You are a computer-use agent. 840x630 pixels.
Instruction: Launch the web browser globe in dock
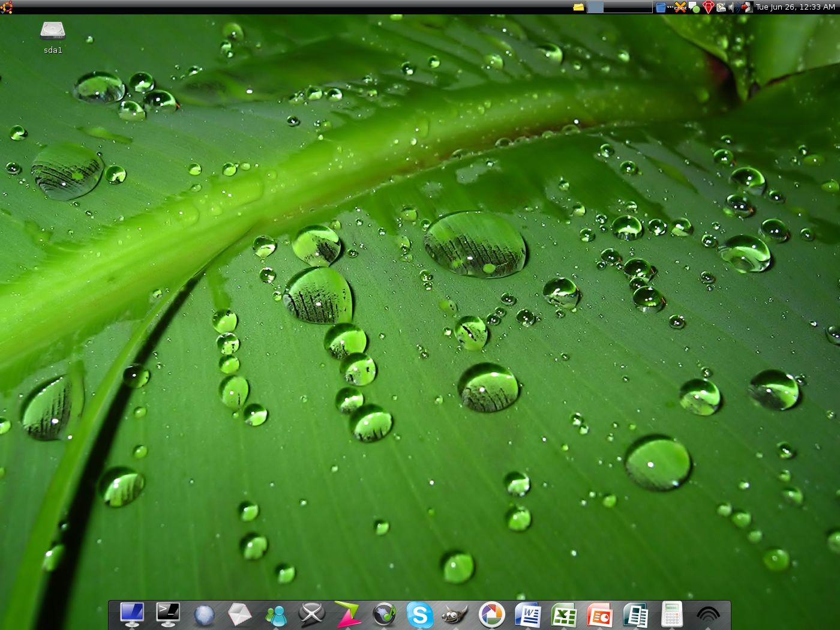[204, 616]
